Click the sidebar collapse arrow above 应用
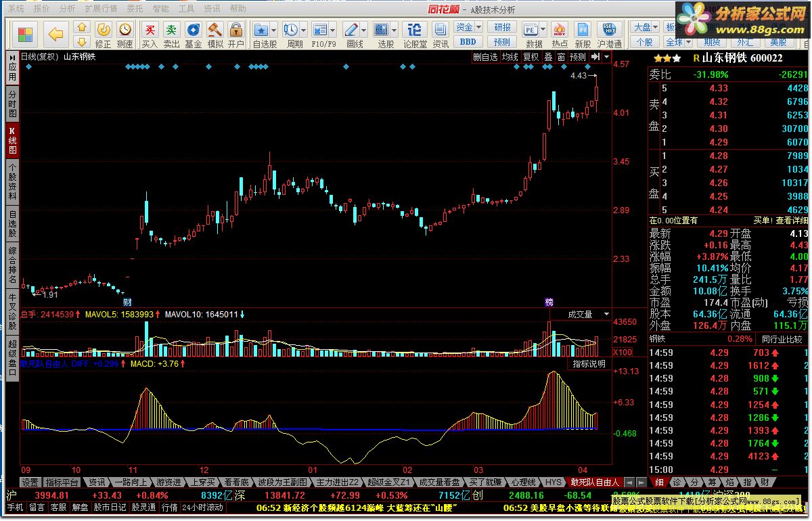The width and height of the screenshot is (812, 521). (x=12, y=58)
